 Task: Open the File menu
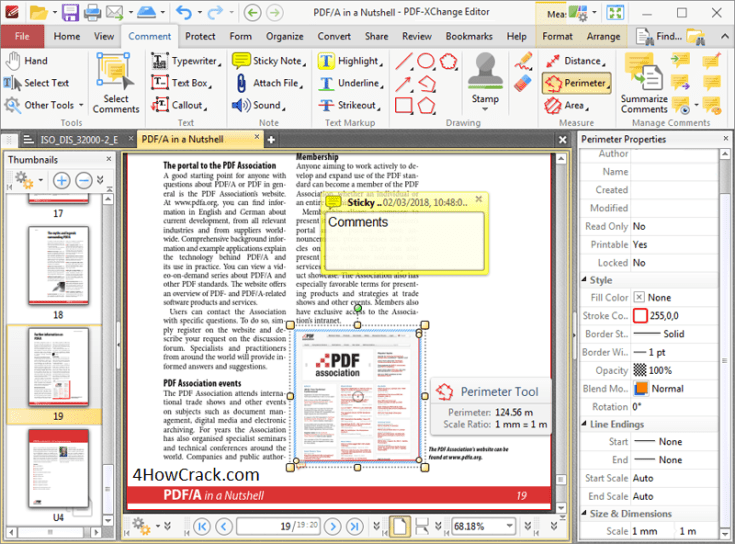tap(22, 37)
